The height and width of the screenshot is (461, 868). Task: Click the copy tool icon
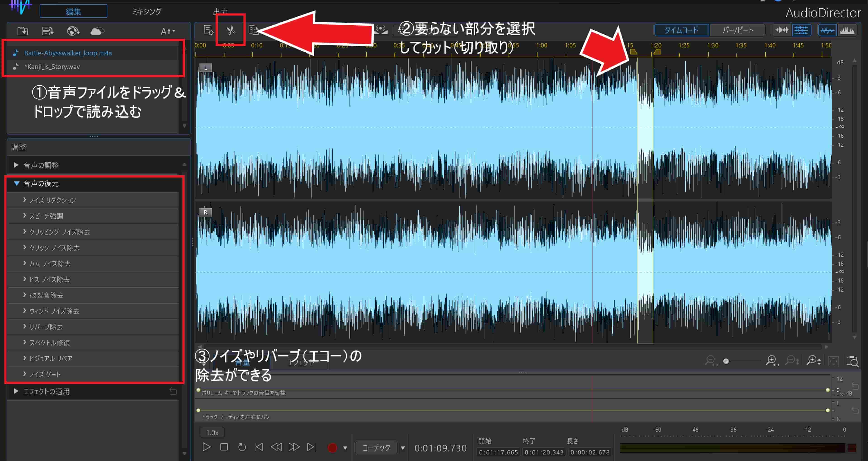click(x=254, y=30)
